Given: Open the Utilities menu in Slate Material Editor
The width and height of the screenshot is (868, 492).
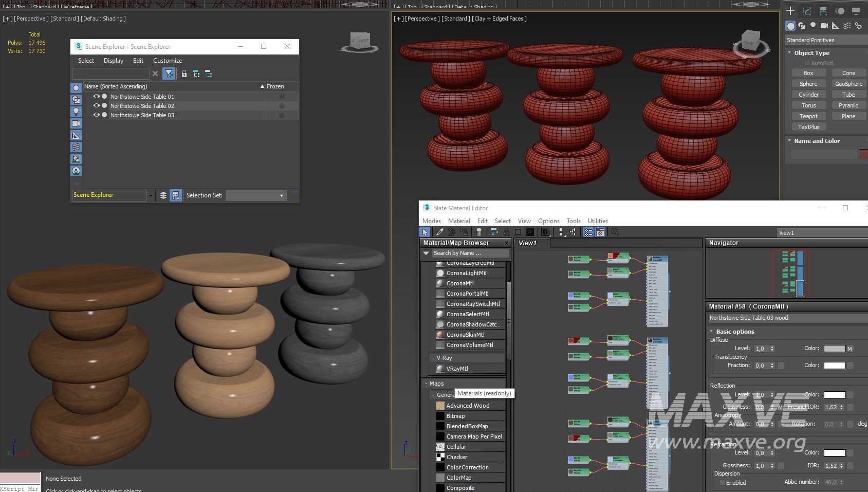Looking at the screenshot, I should [x=598, y=221].
